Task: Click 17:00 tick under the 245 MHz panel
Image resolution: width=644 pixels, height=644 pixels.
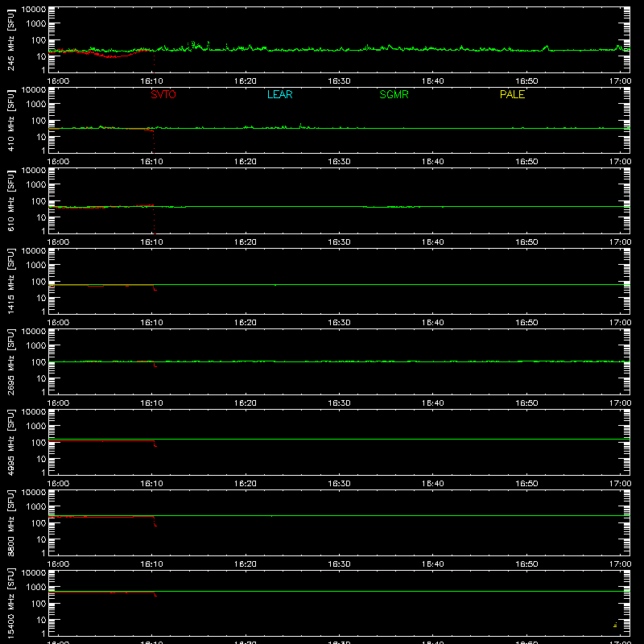Action: [620, 81]
